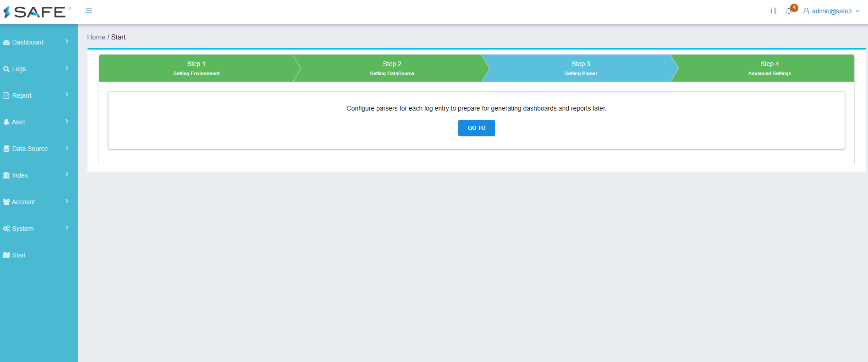Click the document icon beside the bell
This screenshot has height=362, width=868.
click(774, 11)
